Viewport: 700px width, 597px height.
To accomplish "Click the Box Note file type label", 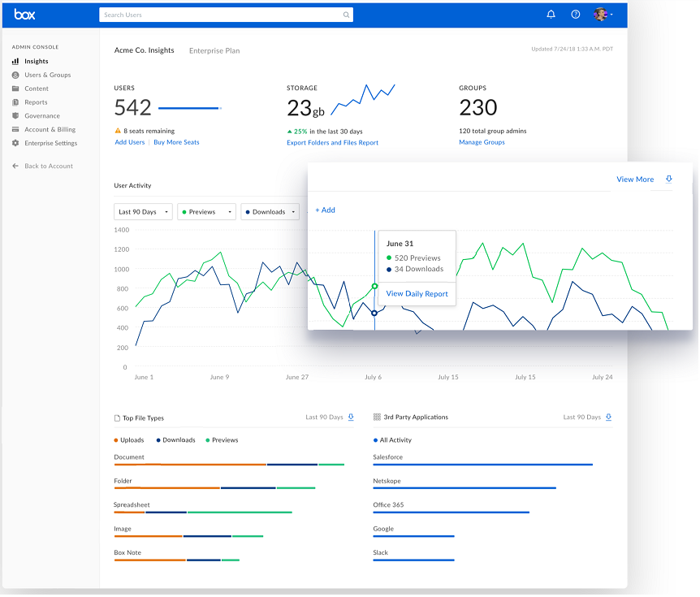I will click(x=127, y=552).
